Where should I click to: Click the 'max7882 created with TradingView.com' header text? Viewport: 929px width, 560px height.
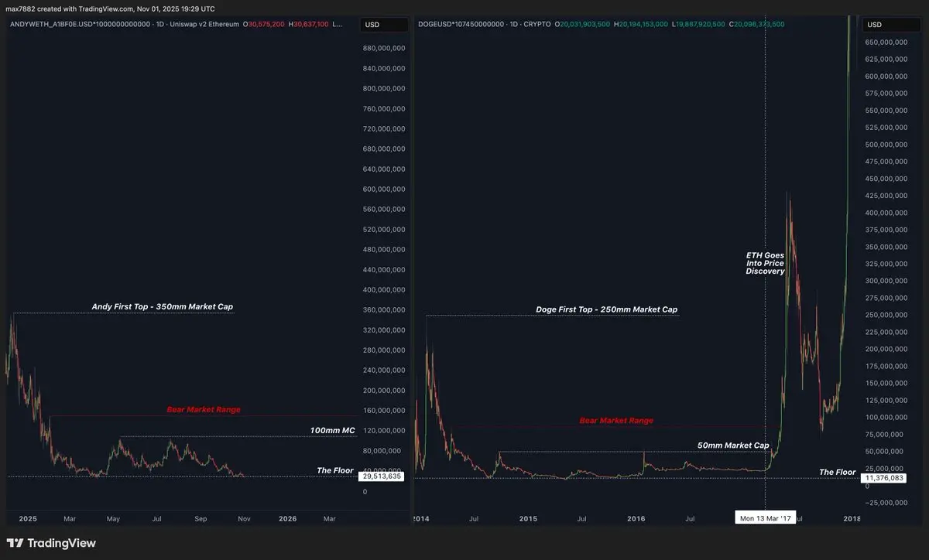click(70, 9)
